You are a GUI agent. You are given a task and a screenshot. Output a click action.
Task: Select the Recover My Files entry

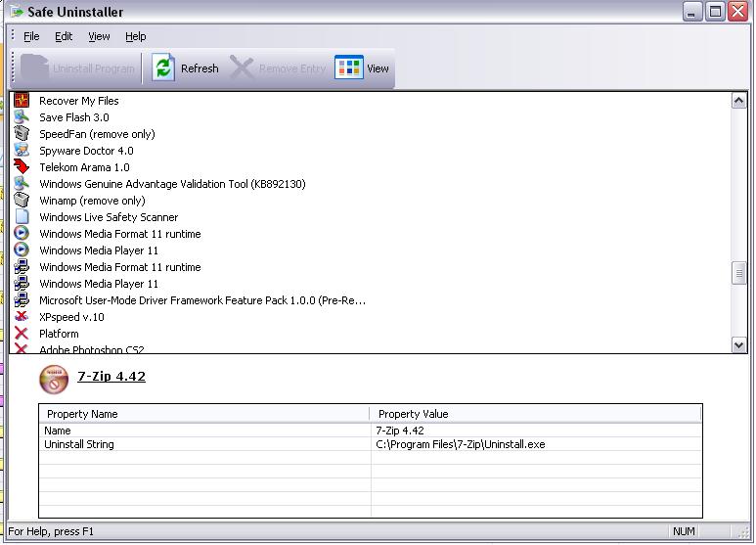click(x=79, y=101)
